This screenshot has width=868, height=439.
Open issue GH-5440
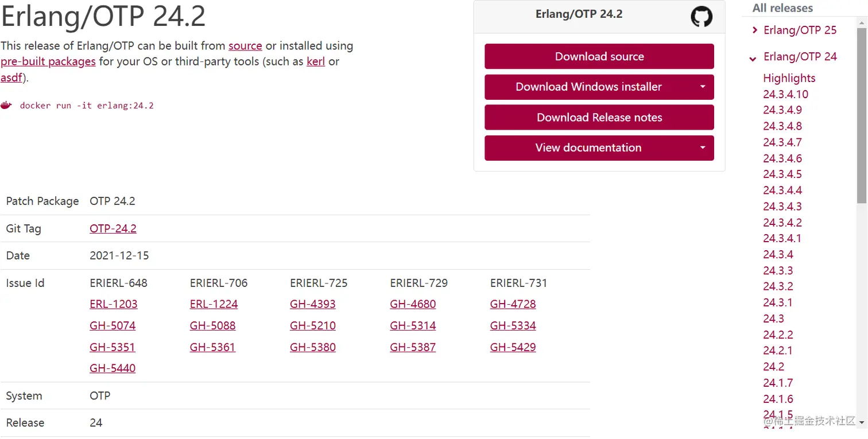pos(113,368)
